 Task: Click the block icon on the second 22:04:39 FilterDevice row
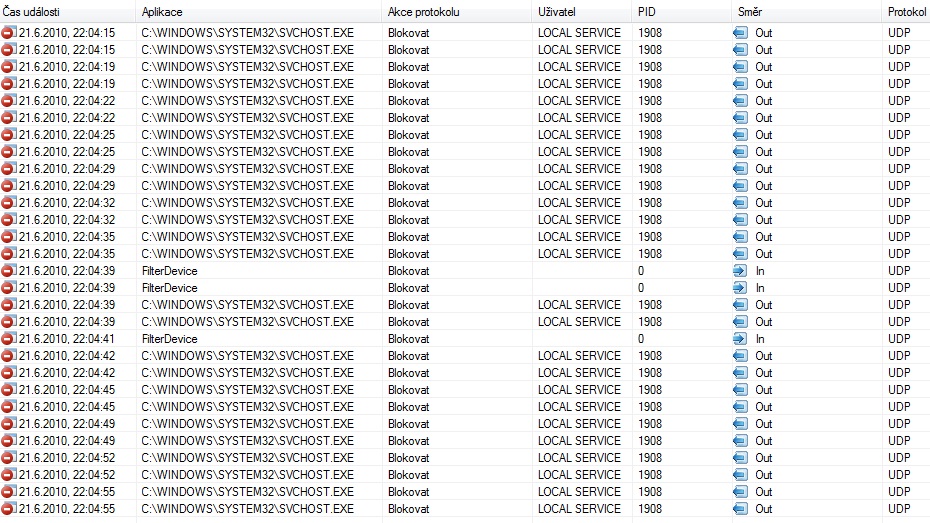point(9,288)
